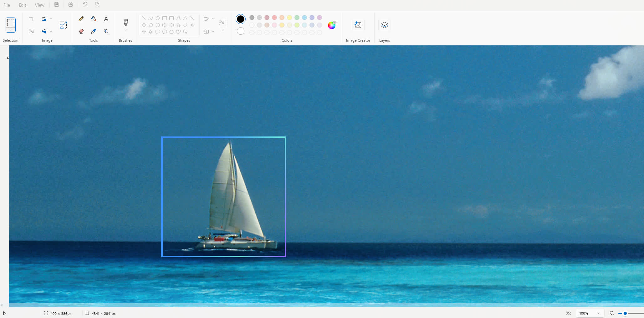Select the Eraser tool
Viewport: 644px width, 318px height.
81,31
